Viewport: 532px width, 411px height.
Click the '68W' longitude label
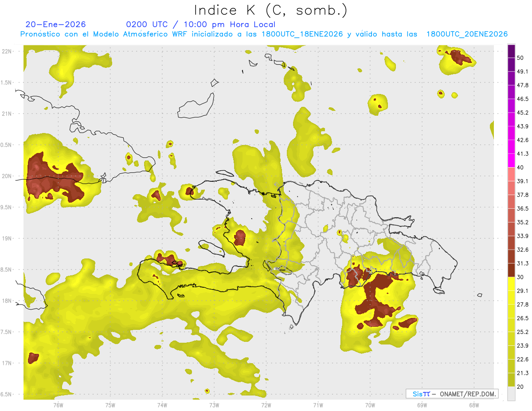474,405
